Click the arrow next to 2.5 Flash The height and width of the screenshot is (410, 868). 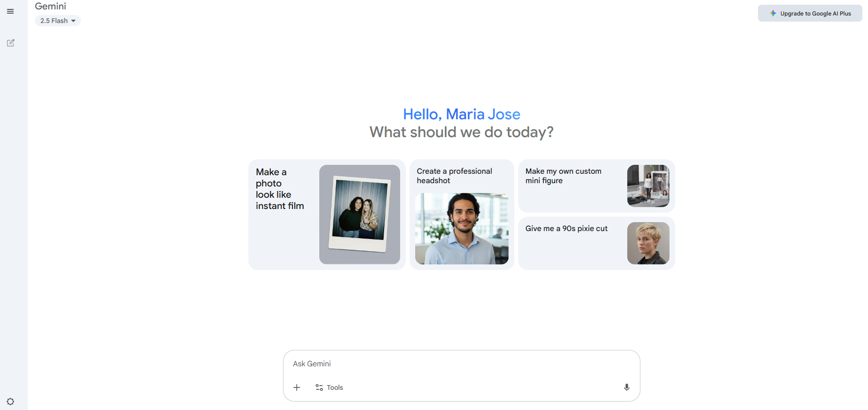tap(73, 21)
